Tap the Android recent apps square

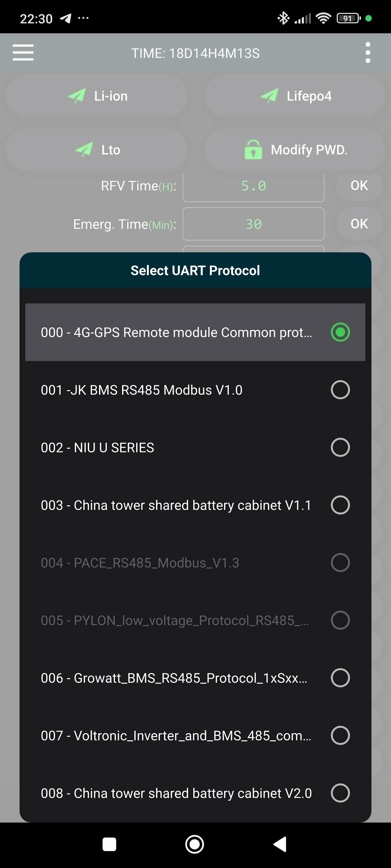pyautogui.click(x=109, y=844)
